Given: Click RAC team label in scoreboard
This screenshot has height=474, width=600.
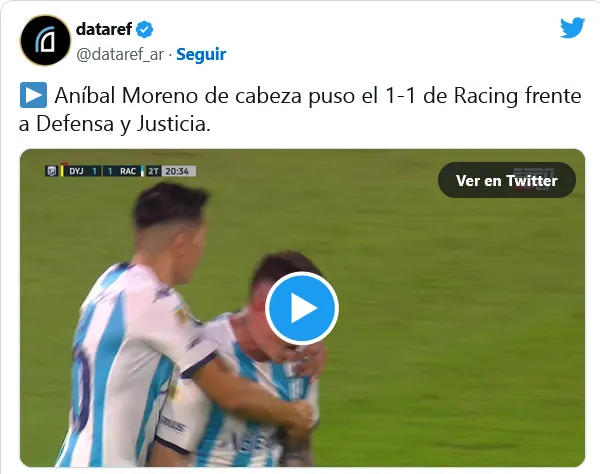Looking at the screenshot, I should tap(128, 171).
